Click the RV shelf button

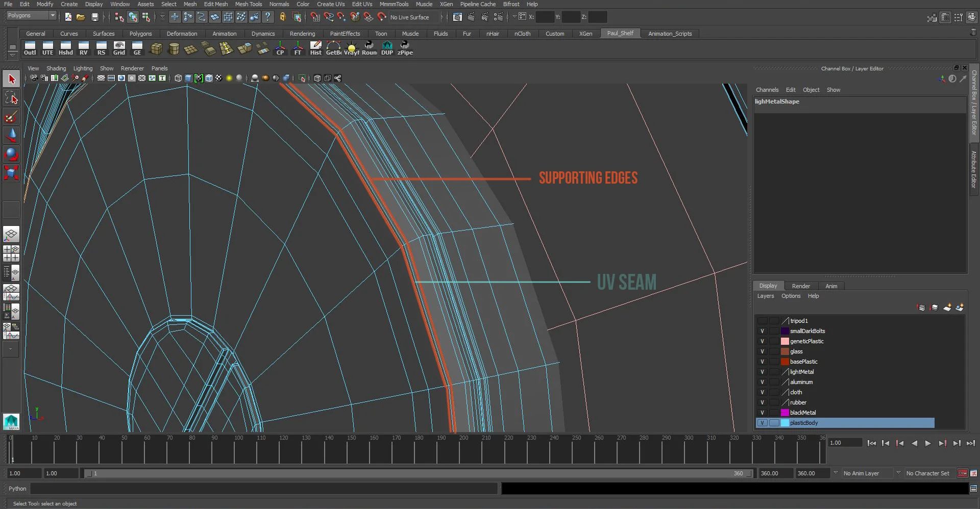[x=84, y=48]
